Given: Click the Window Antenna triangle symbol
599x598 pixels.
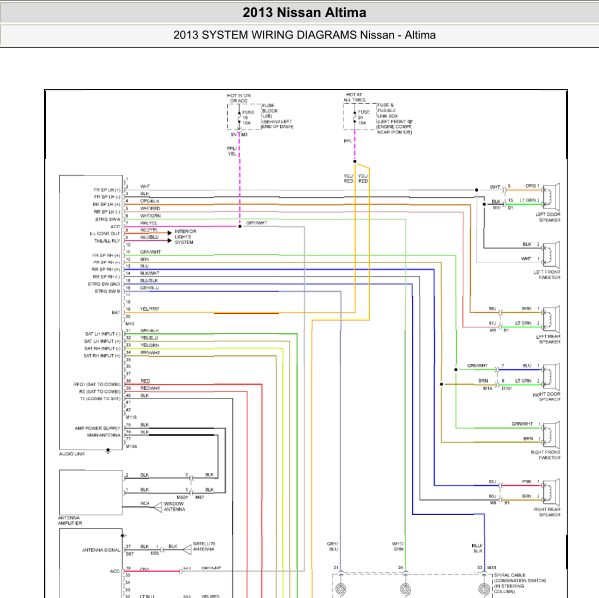Looking at the screenshot, I should coord(158,507).
